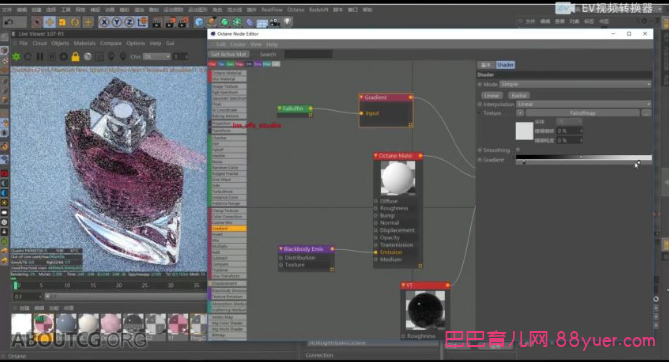The image size is (669, 362).
Task: Click the camera object icon
Action: (x=275, y=22)
